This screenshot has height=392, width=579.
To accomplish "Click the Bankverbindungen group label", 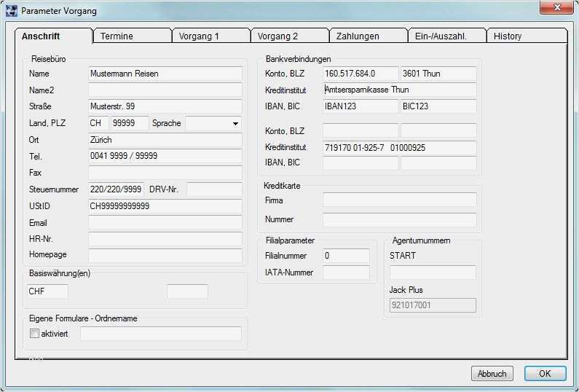I will click(x=299, y=59).
